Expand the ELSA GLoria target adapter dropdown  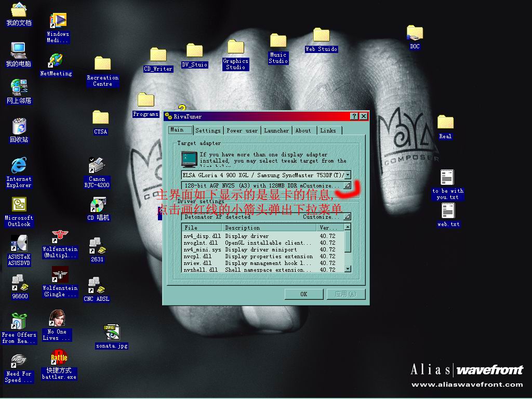click(348, 175)
